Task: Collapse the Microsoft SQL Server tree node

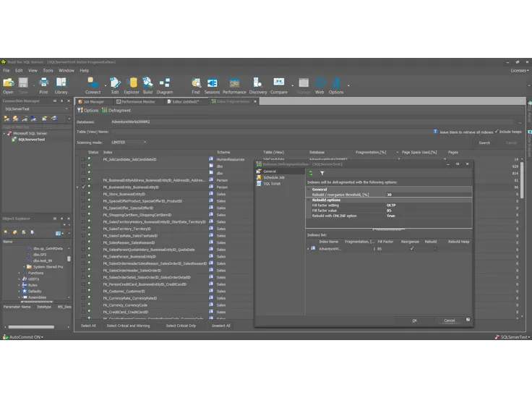Action: 4,133
